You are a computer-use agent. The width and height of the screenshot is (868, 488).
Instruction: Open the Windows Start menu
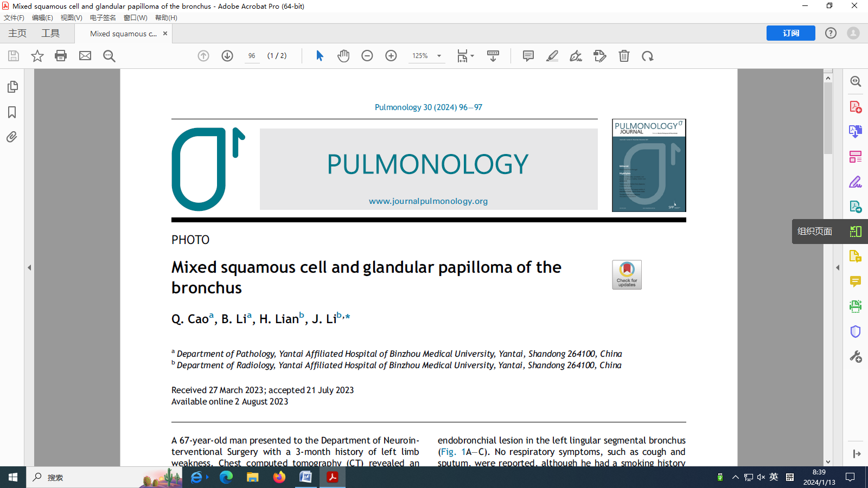tap(13, 477)
